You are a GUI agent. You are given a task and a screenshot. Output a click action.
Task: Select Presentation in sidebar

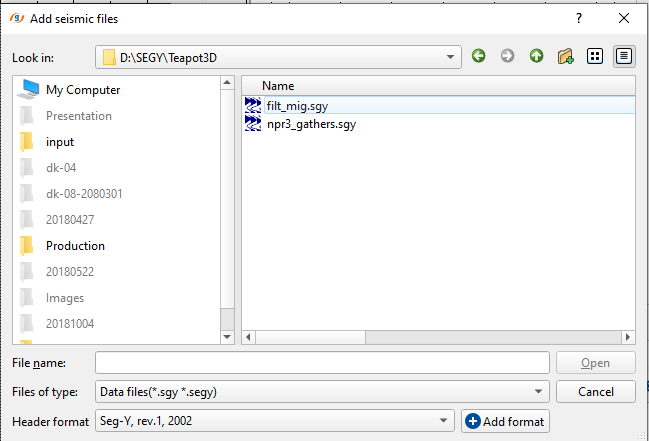click(79, 116)
